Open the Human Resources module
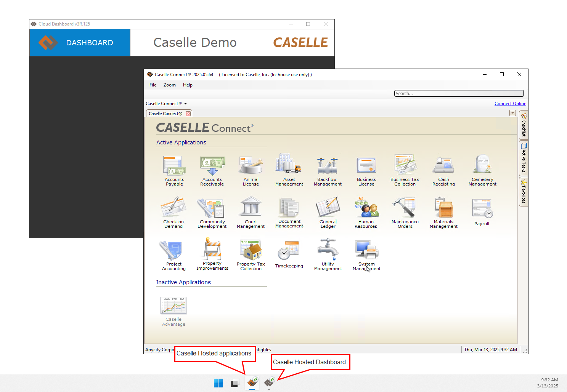Screen dimensions: 567x392 pos(366,213)
